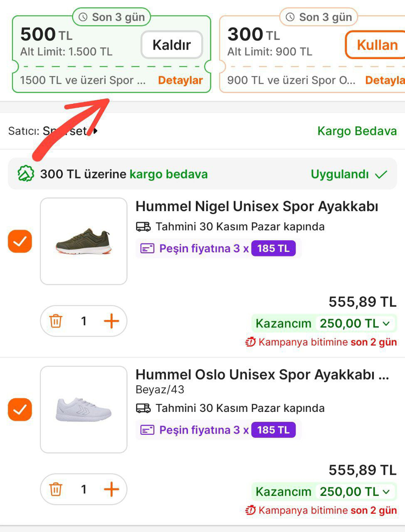405x532 pixels.
Task: Tap the trash icon under Hummel Oslo
Action: tap(56, 489)
